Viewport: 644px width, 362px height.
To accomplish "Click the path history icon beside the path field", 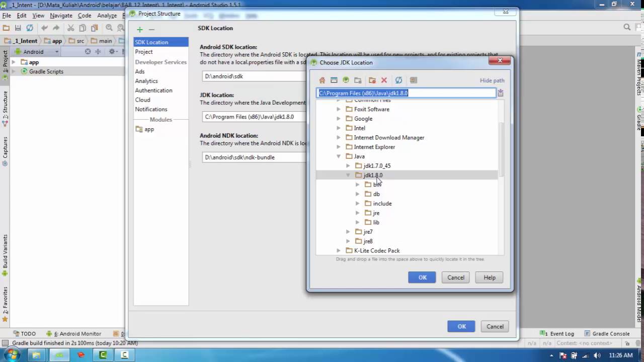I will [501, 93].
